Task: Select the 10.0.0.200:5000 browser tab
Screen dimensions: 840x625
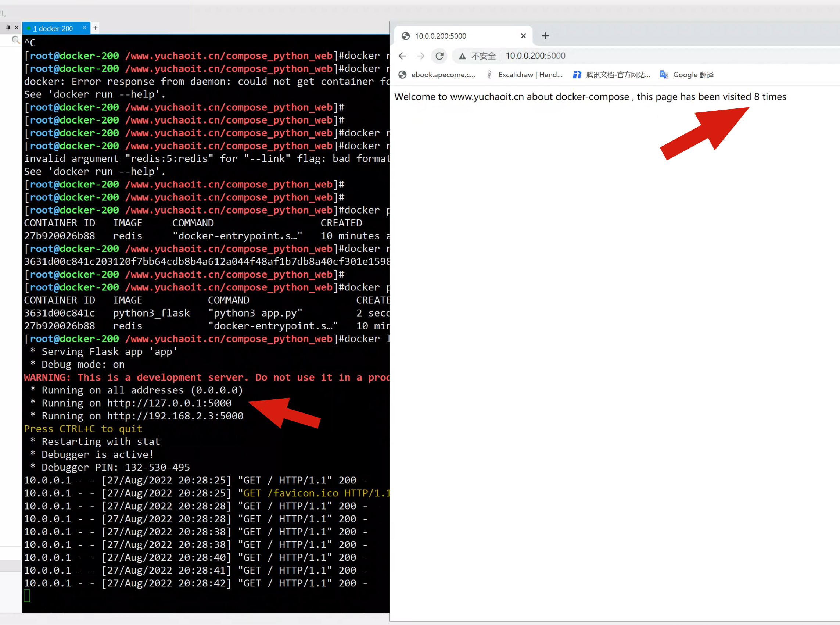Action: tap(441, 36)
